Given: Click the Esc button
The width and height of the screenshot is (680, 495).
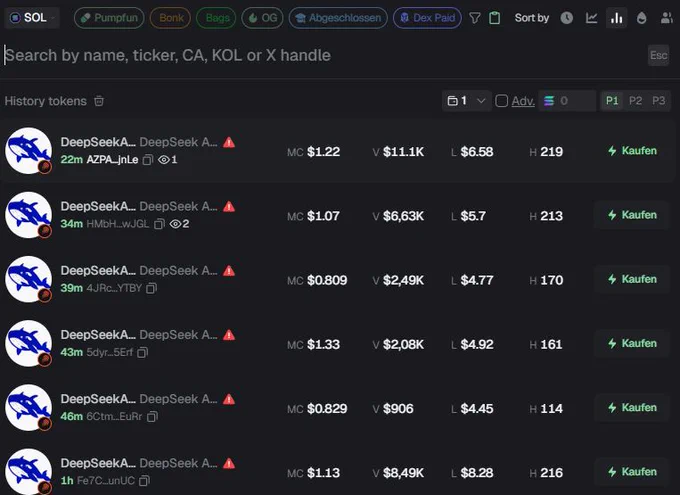Looking at the screenshot, I should click(658, 55).
